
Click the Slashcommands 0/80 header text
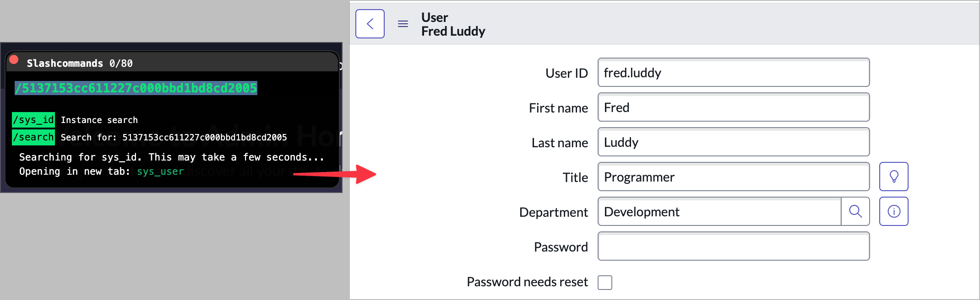click(80, 63)
